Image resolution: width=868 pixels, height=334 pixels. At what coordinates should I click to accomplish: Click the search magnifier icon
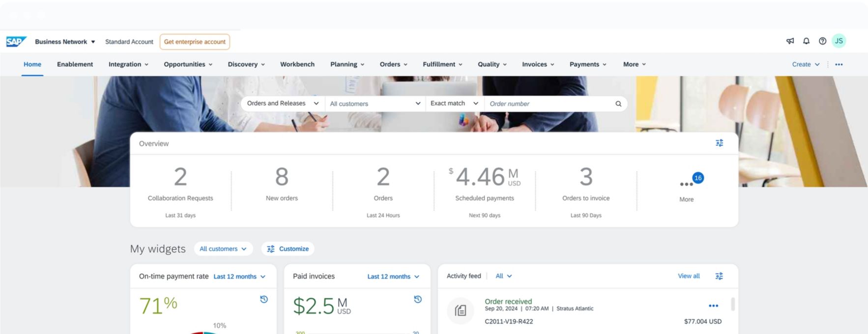tap(618, 104)
